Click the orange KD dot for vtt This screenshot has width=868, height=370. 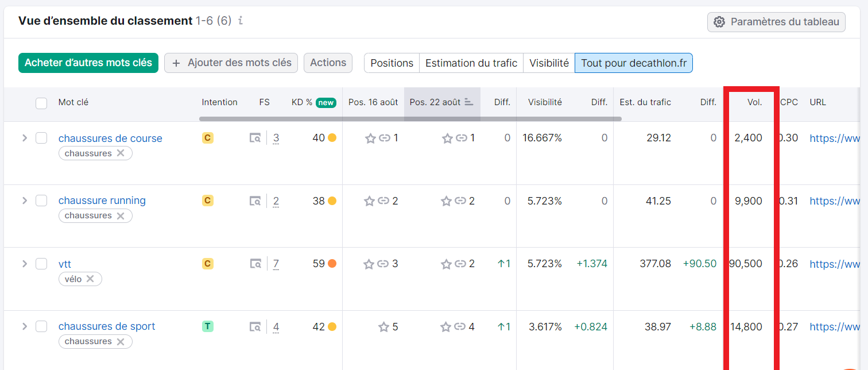click(332, 264)
